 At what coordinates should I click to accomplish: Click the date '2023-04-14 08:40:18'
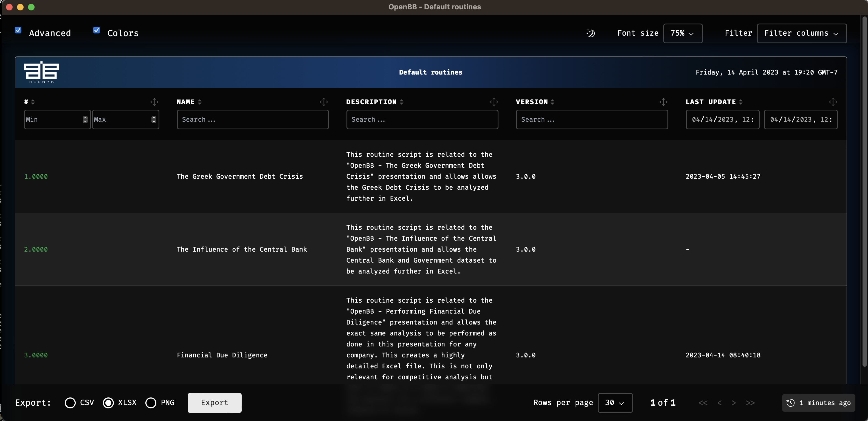[723, 355]
